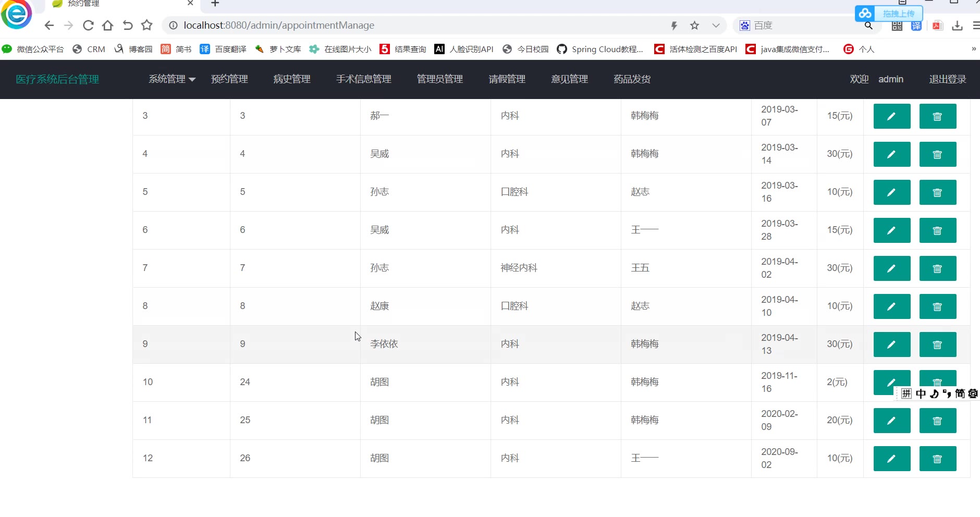Open 微信公众平台 bookmark
Image resolution: width=980 pixels, height=517 pixels.
[33, 49]
